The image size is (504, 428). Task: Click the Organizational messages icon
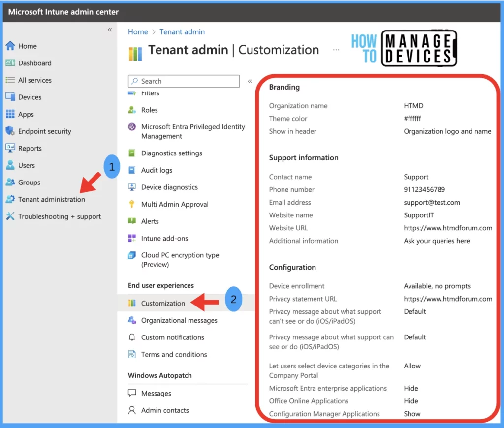click(132, 320)
